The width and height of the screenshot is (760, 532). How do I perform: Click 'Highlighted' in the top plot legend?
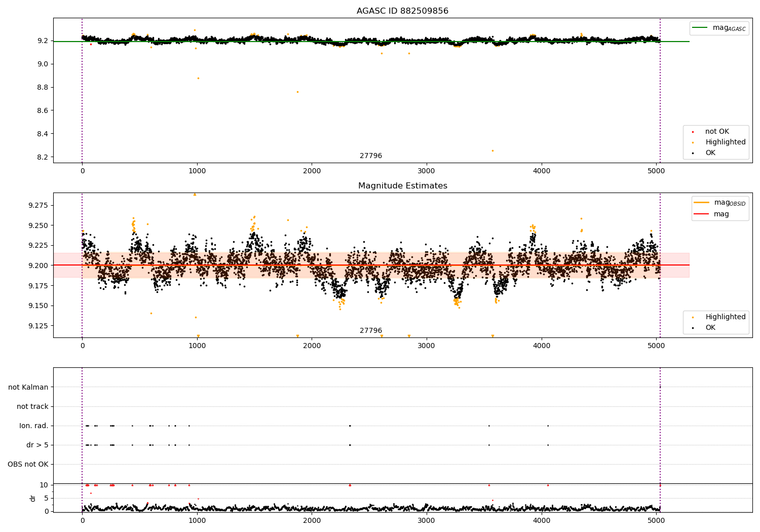pyautogui.click(x=726, y=142)
